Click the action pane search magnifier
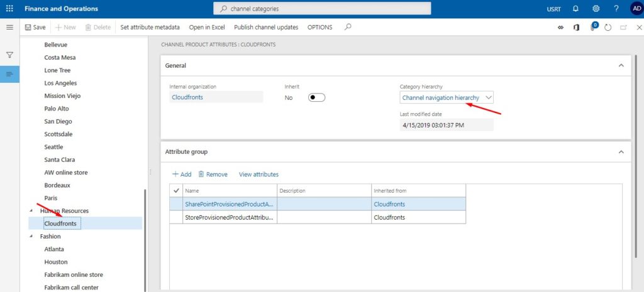Screen dimensions: 644x292 pyautogui.click(x=348, y=27)
